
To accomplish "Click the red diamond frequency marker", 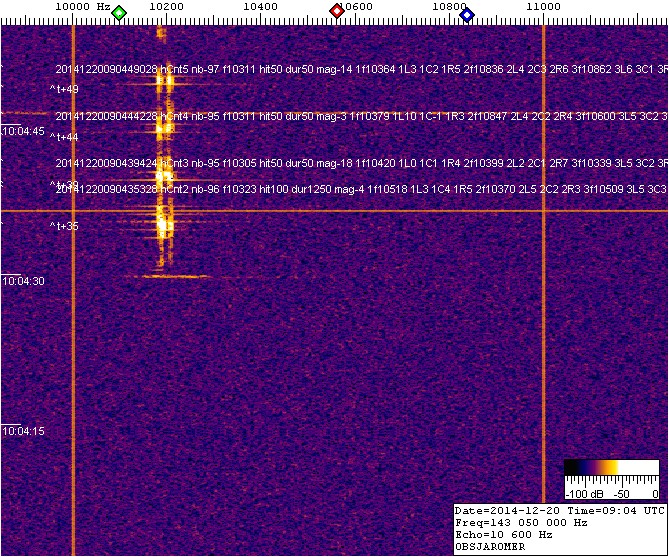I will 337,12.
